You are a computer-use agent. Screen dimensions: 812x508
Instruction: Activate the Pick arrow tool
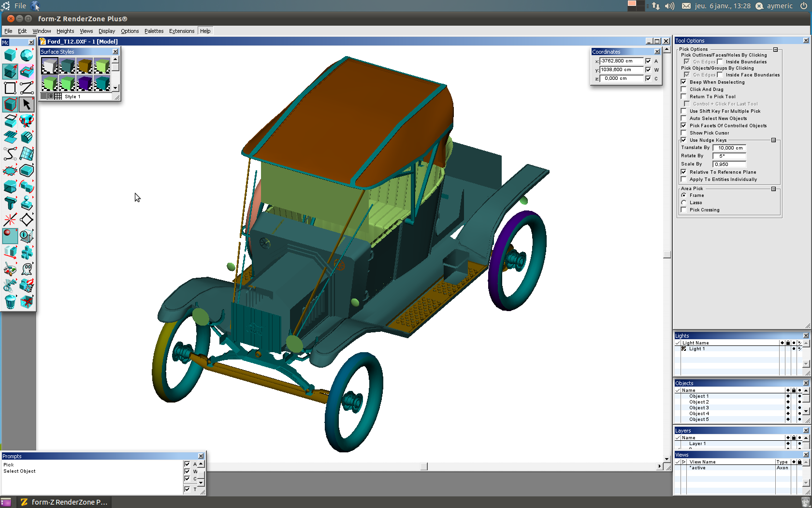pos(27,104)
